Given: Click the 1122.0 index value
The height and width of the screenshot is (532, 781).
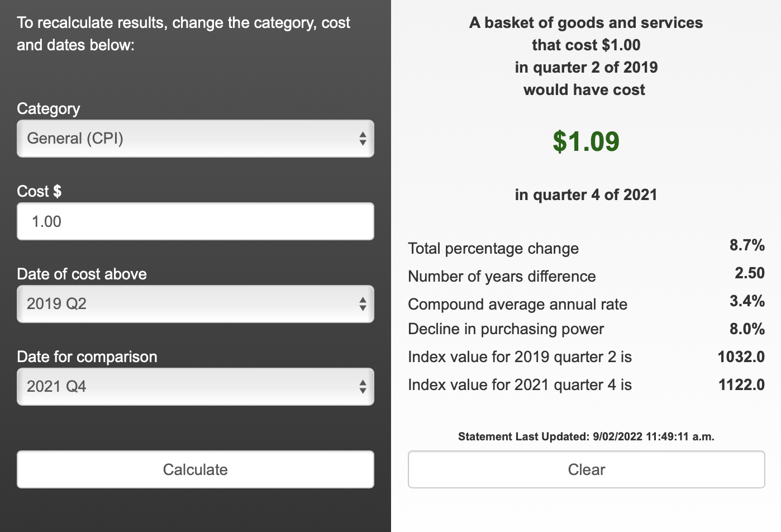Looking at the screenshot, I should (741, 384).
